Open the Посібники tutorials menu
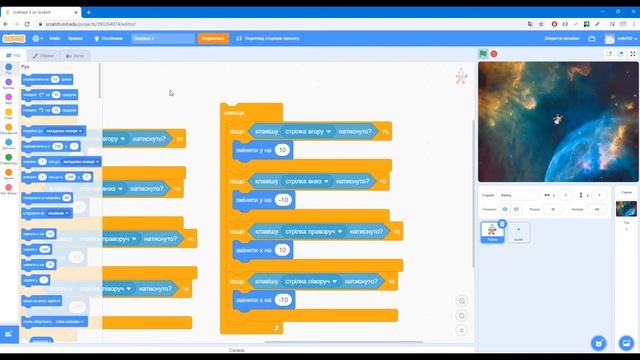640x360 pixels. (x=109, y=38)
